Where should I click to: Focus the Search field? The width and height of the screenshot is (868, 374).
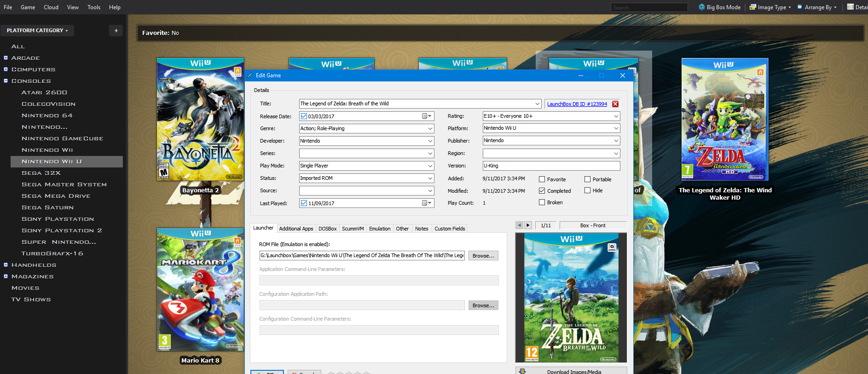649,7
